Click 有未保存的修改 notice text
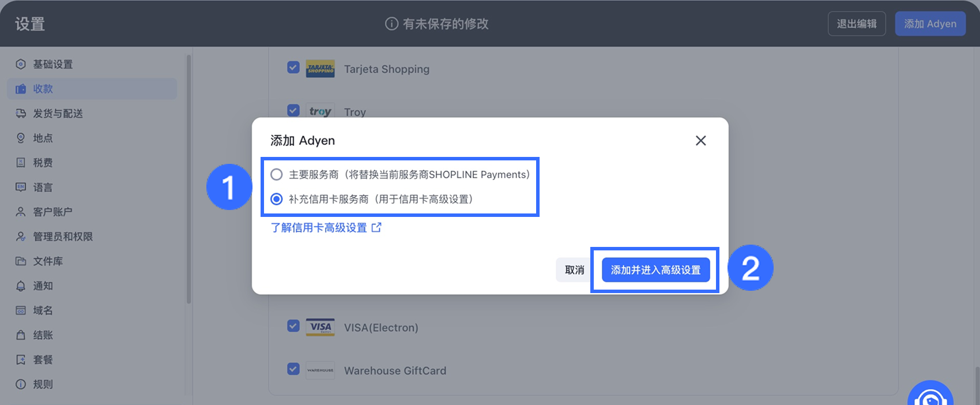Viewport: 980px width, 405px height. [x=446, y=24]
